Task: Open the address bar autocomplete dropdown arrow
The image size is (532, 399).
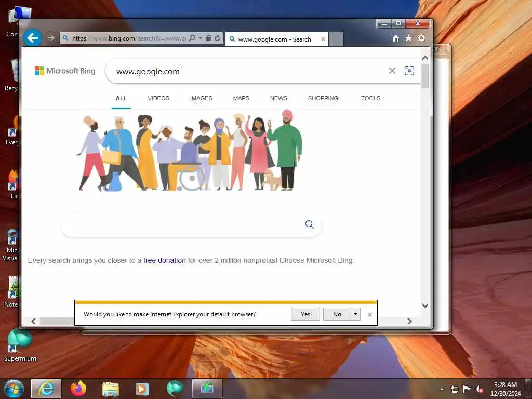Action: tap(200, 38)
